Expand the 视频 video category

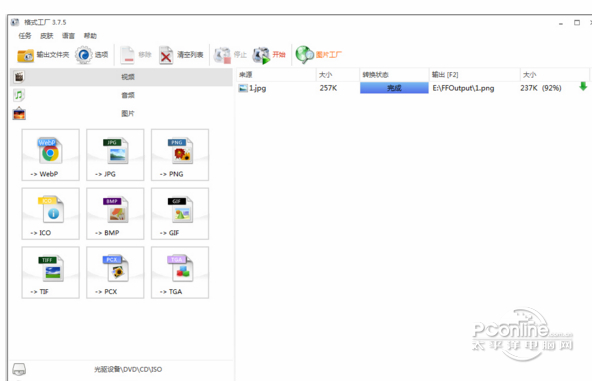tap(122, 77)
